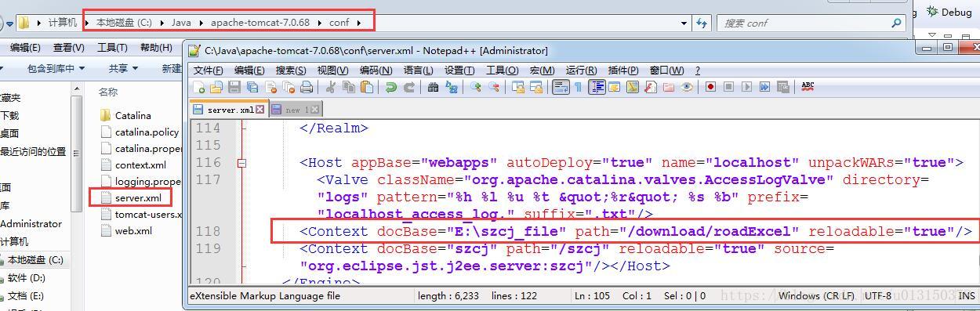Click the Save All toolbar icon

252,87
